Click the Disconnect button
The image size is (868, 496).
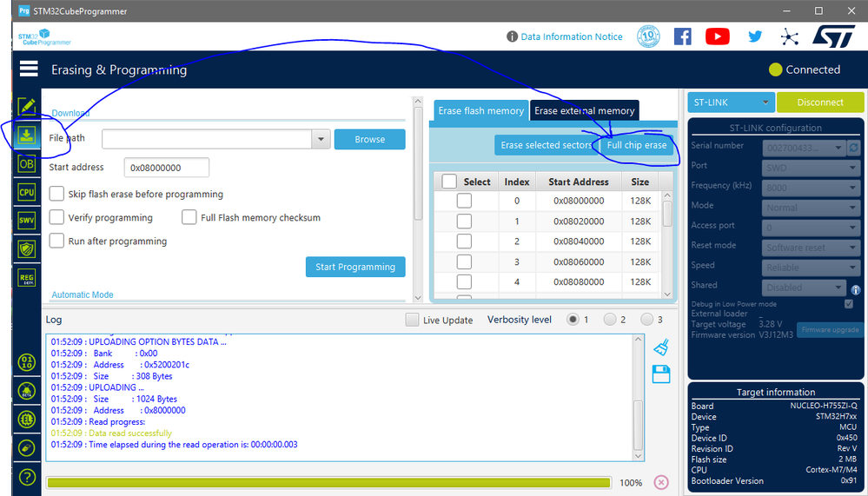click(x=820, y=103)
